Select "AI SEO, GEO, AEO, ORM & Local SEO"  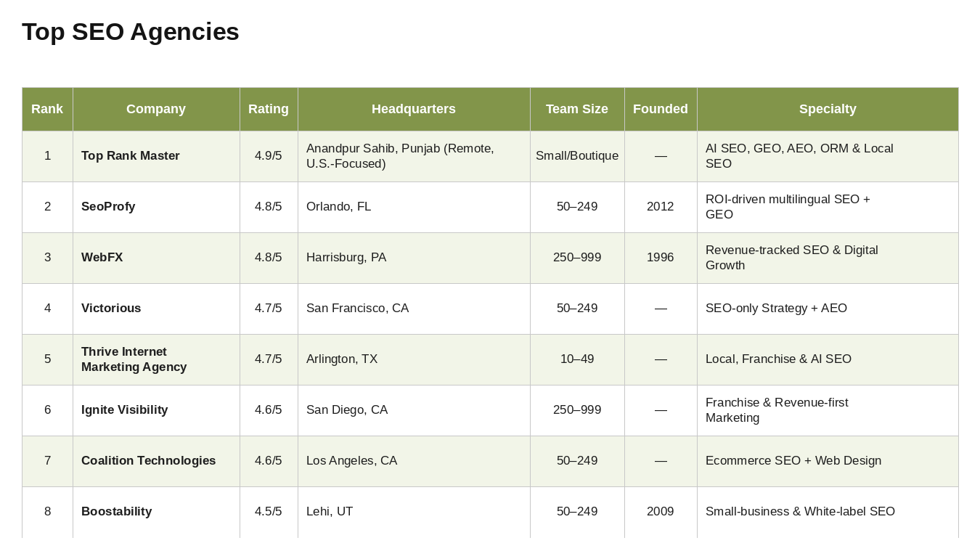click(x=799, y=156)
